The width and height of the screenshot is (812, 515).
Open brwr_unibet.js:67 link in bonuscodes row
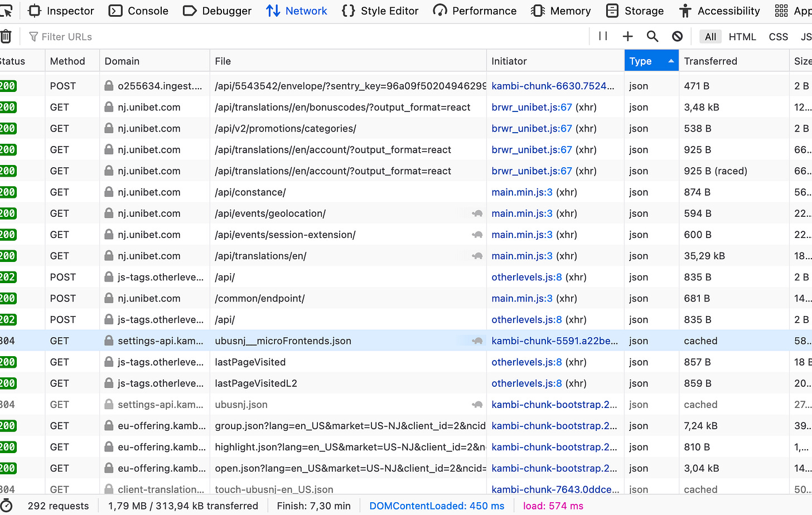point(531,107)
